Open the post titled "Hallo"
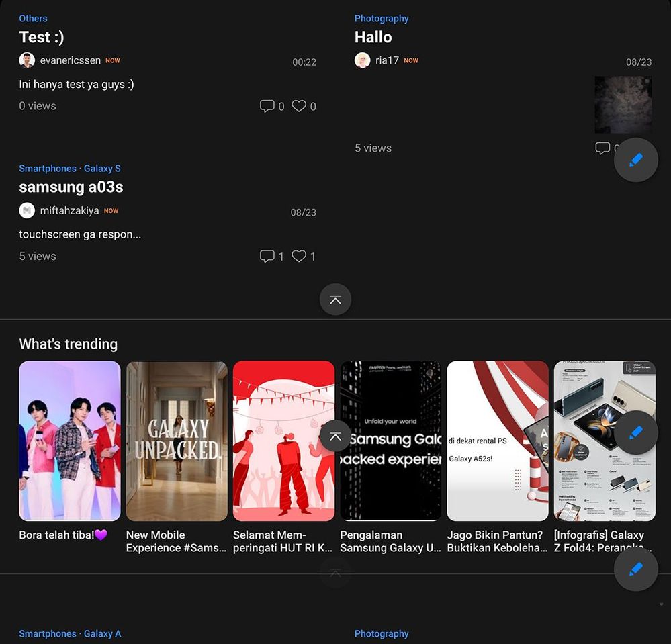 (x=373, y=37)
